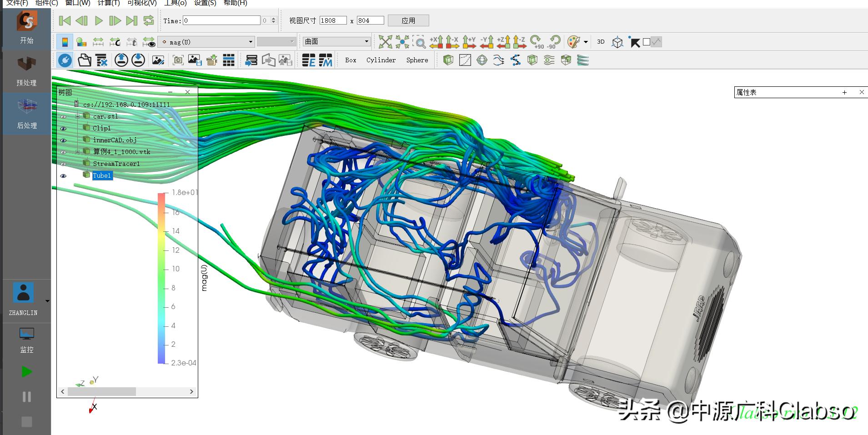The height and width of the screenshot is (435, 868).
Task: Apply the Tube filter
Action: pyautogui.click(x=582, y=60)
